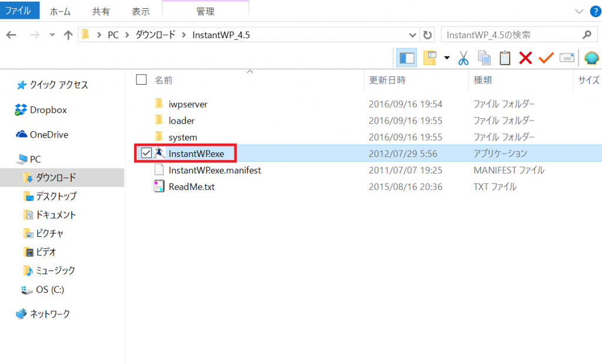The width and height of the screenshot is (602, 364).
Task: Select the ReadMe.txt file name
Action: point(192,186)
